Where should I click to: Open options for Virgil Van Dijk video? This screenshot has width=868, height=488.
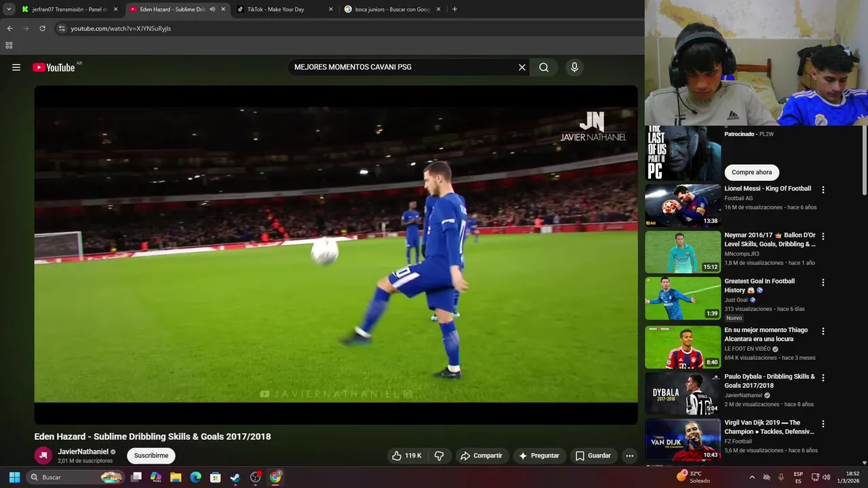(x=823, y=424)
